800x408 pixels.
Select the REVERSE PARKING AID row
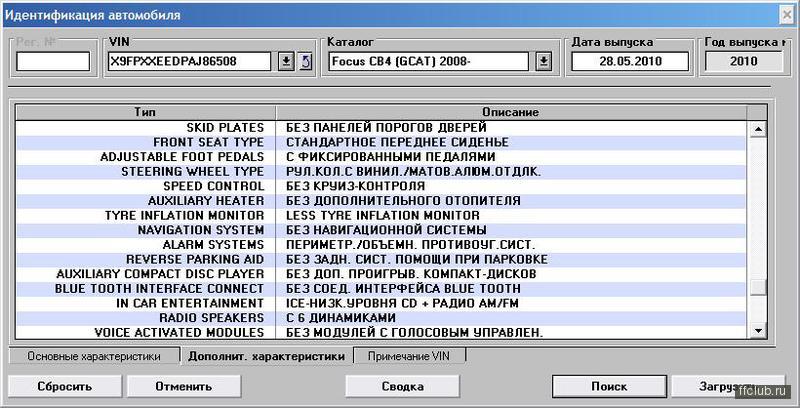click(381, 260)
